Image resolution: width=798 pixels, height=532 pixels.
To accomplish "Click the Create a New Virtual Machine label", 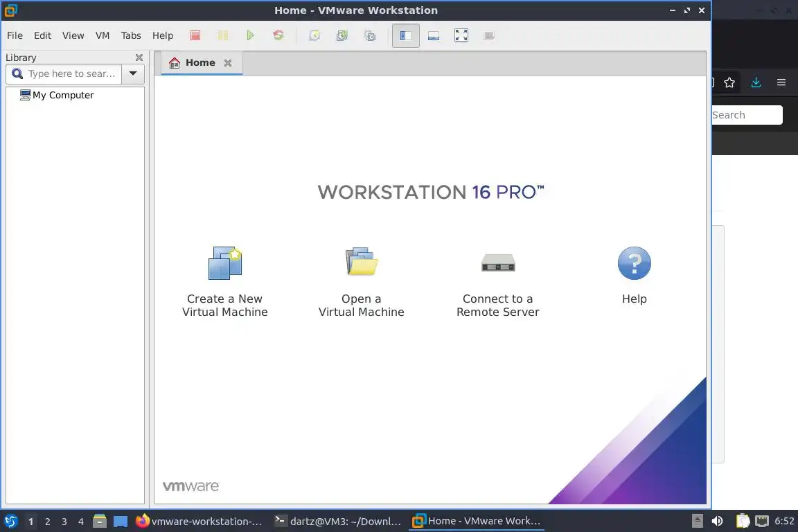I will click(225, 305).
